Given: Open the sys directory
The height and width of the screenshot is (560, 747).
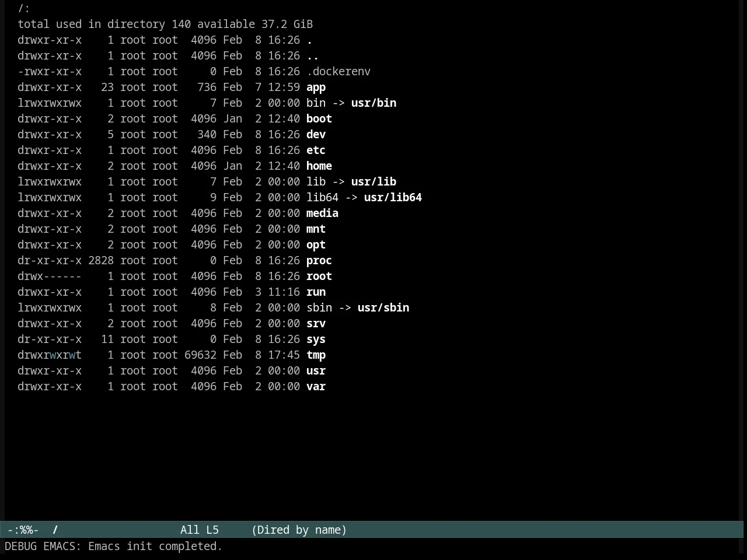Looking at the screenshot, I should pyautogui.click(x=316, y=339).
